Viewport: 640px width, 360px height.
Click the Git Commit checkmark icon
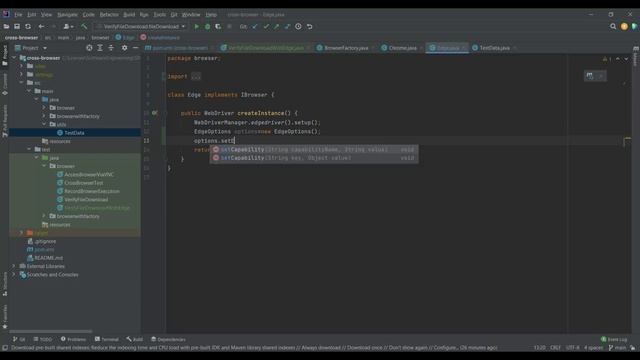(x=266, y=27)
